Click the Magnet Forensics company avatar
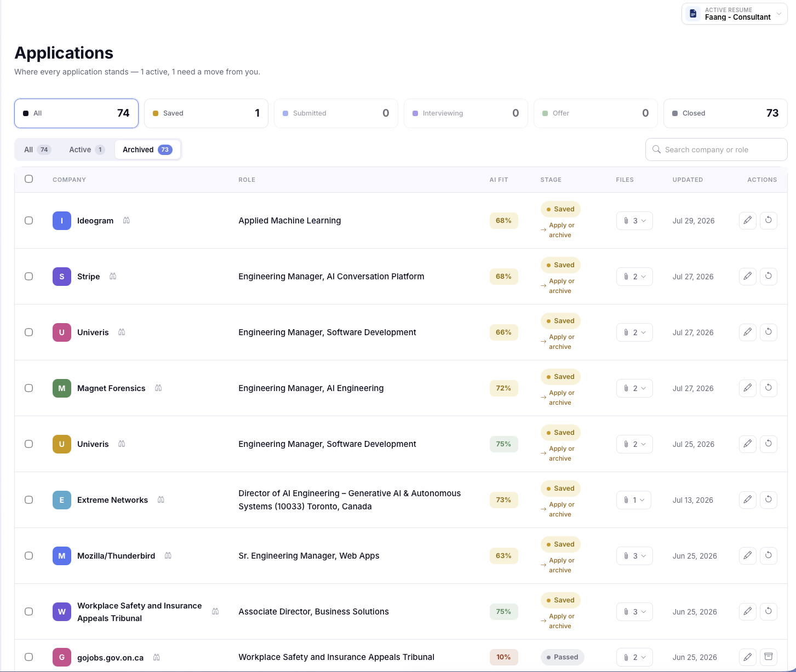The image size is (796, 672). click(62, 388)
